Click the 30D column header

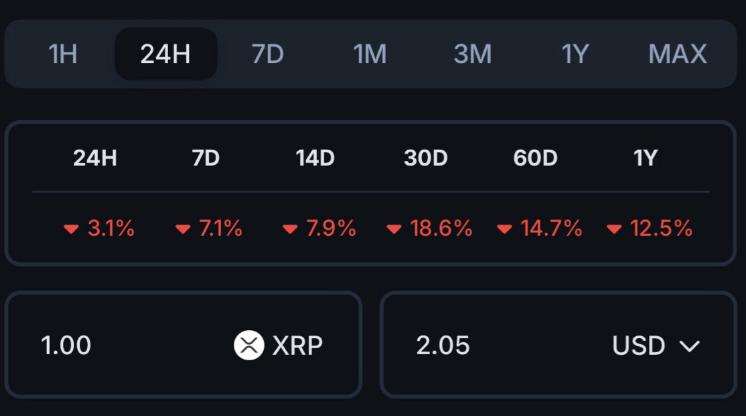(x=425, y=158)
